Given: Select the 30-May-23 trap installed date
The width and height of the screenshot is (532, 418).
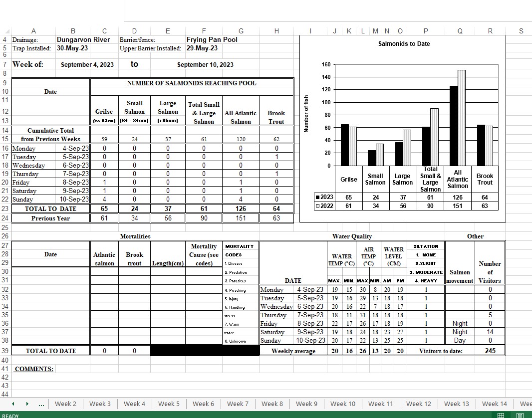Looking at the screenshot, I should tap(72, 48).
